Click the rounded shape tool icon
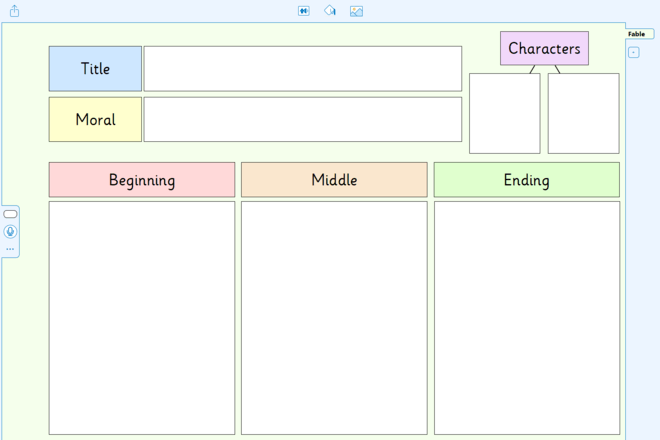 click(x=10, y=214)
